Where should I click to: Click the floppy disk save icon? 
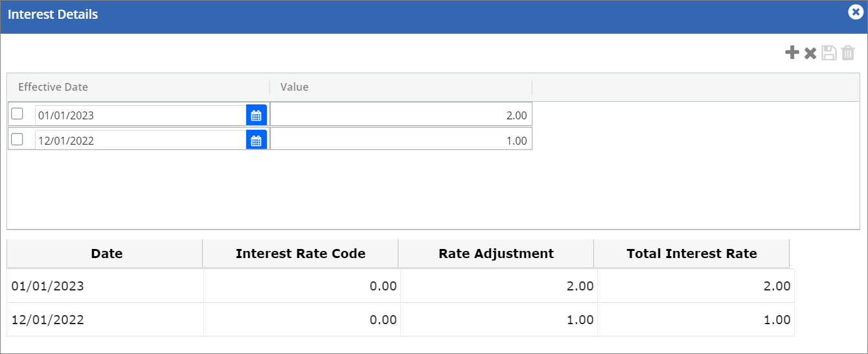pos(829,53)
